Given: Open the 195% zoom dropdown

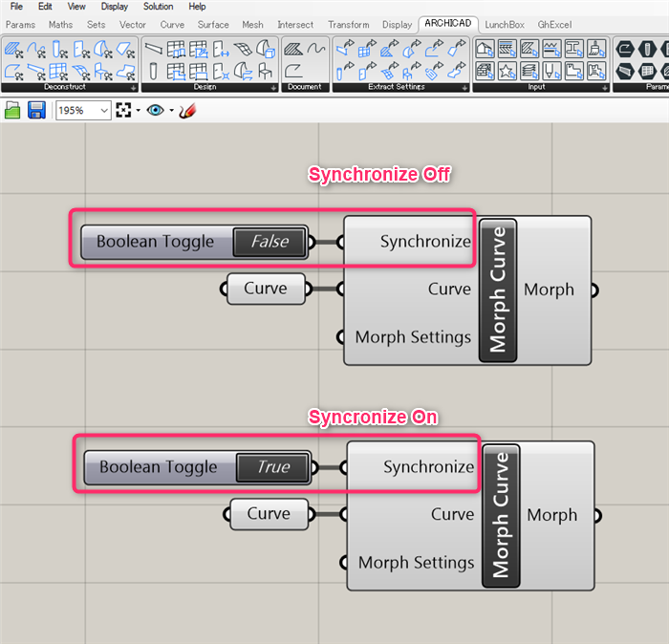Looking at the screenshot, I should click(83, 111).
